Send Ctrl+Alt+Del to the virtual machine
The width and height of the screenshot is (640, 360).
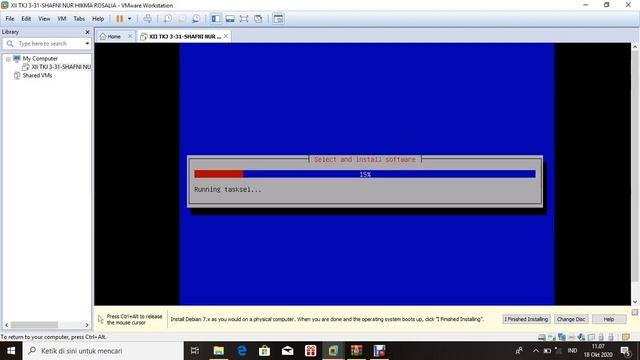(148, 19)
